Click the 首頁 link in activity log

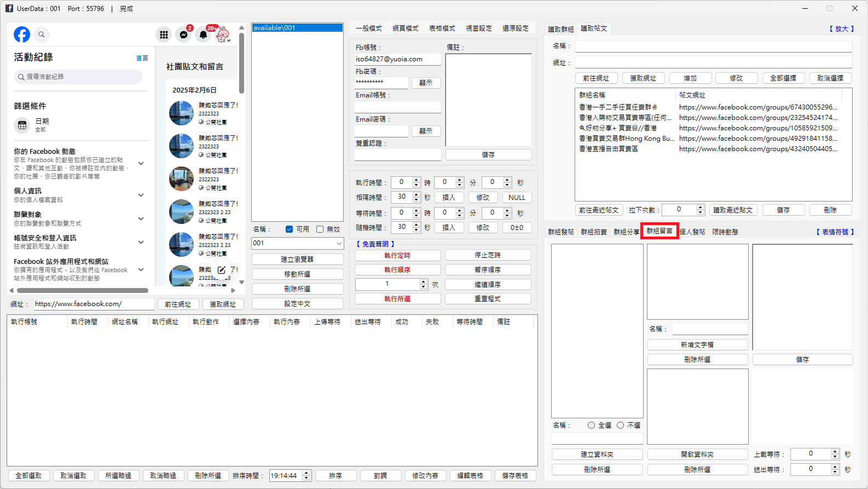tap(142, 58)
